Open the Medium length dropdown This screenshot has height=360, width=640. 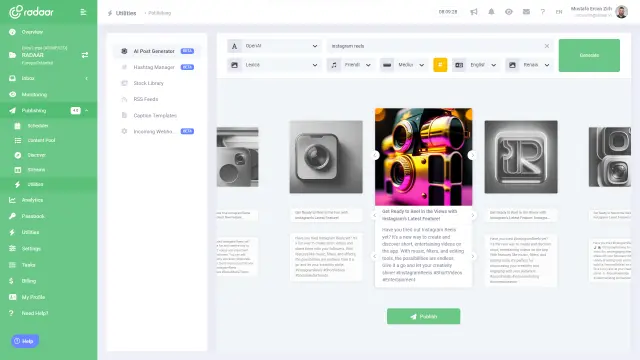click(403, 65)
